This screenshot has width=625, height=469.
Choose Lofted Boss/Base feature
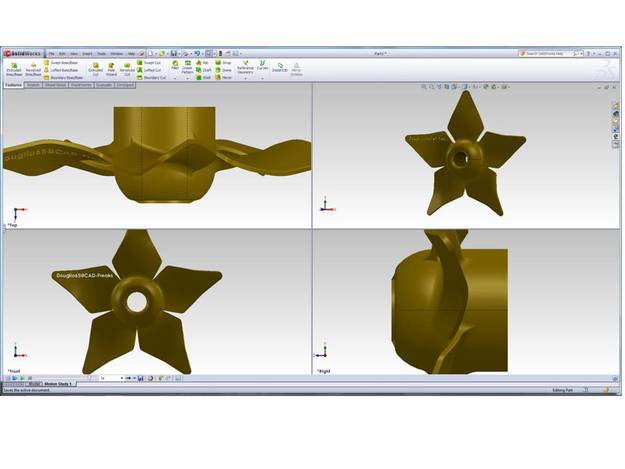[61, 70]
